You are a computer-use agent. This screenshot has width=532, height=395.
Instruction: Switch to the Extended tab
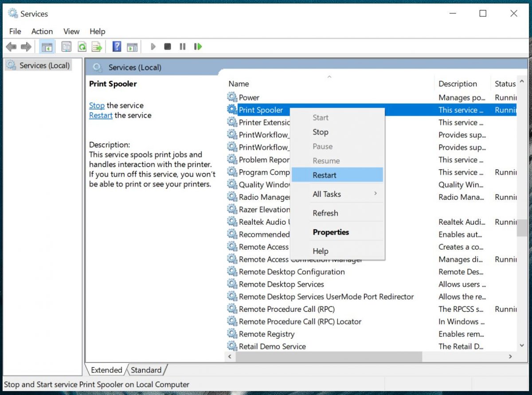(x=106, y=370)
